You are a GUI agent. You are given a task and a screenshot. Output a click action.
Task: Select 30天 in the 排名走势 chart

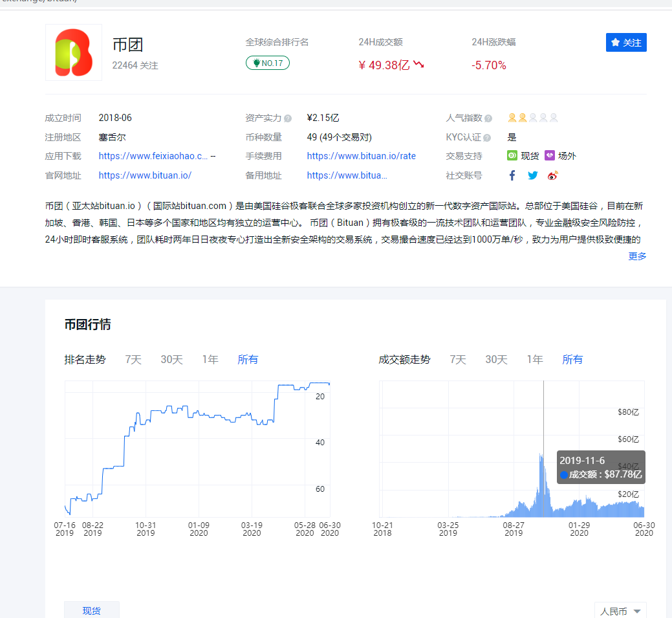click(x=172, y=359)
